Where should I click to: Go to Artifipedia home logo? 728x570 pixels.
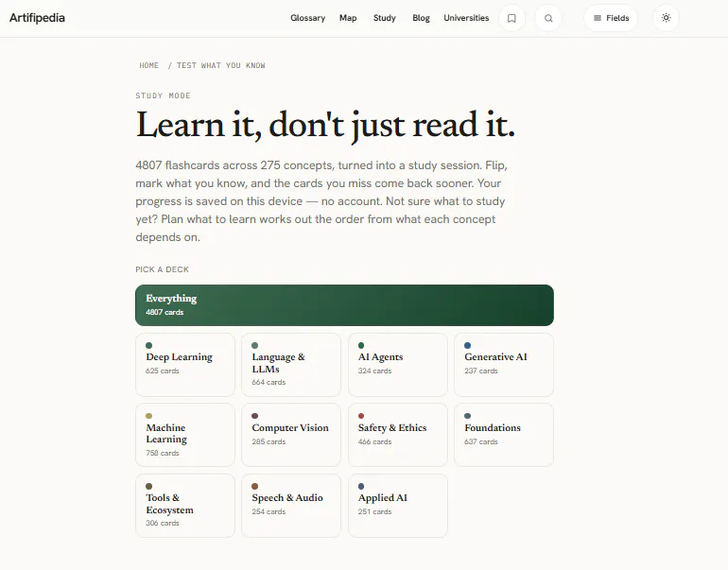37,18
